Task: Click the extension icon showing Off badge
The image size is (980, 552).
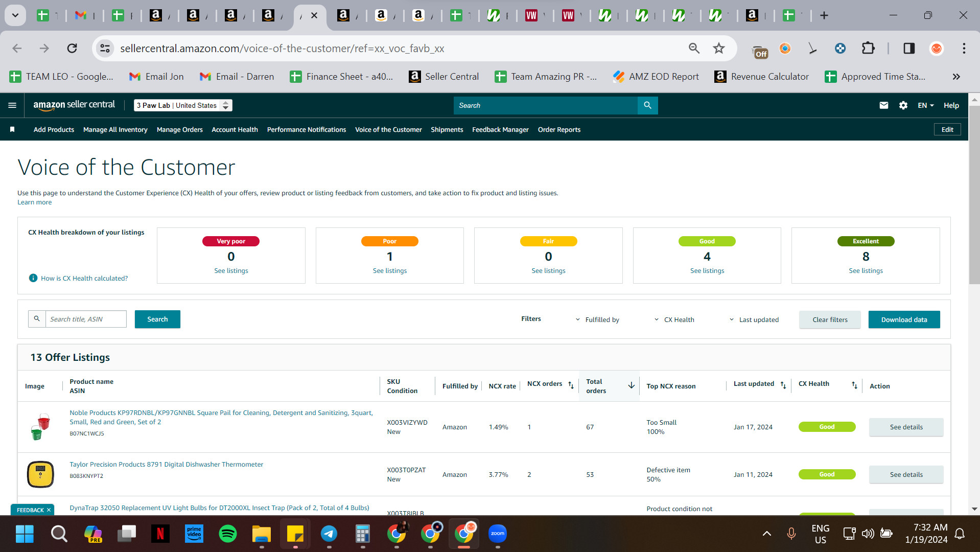Action: pyautogui.click(x=760, y=50)
